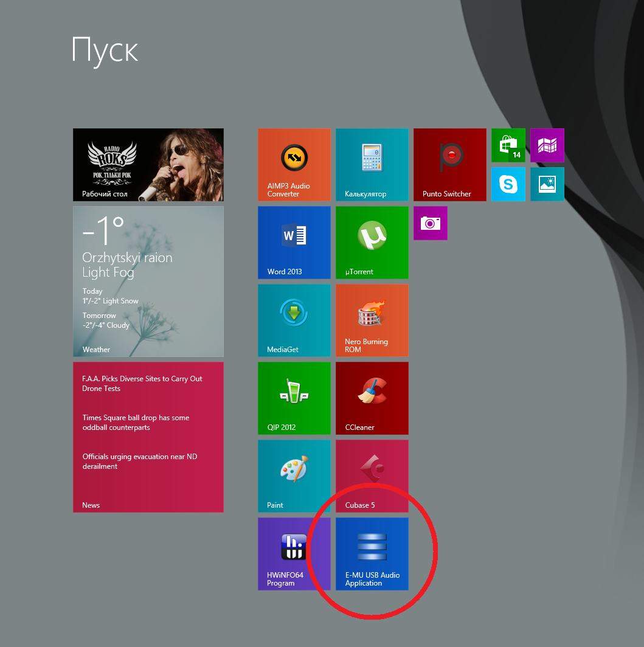Launch the CCleaner tile
This screenshot has width=644, height=647.
click(x=372, y=398)
